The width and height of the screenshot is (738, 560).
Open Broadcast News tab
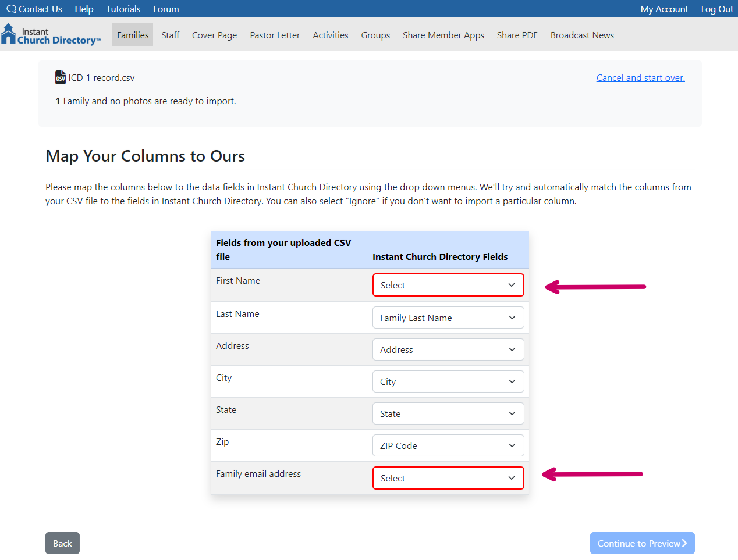click(582, 35)
